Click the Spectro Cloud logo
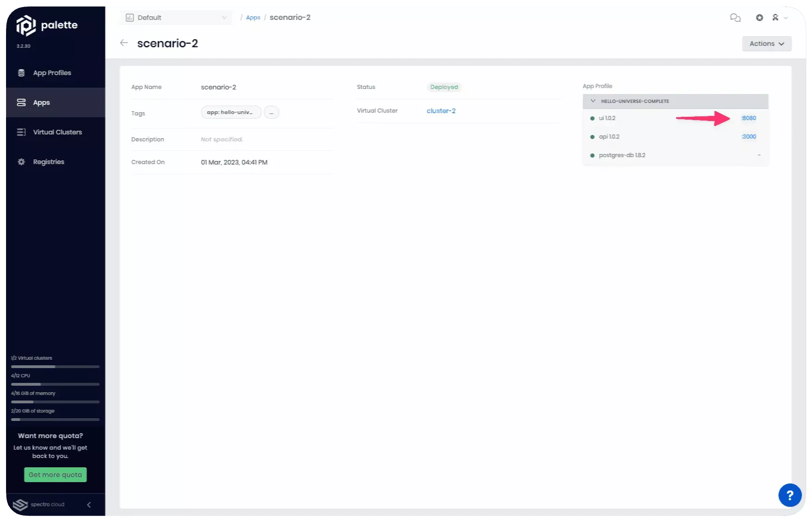Screen dimensions: 812x522 point(20,504)
